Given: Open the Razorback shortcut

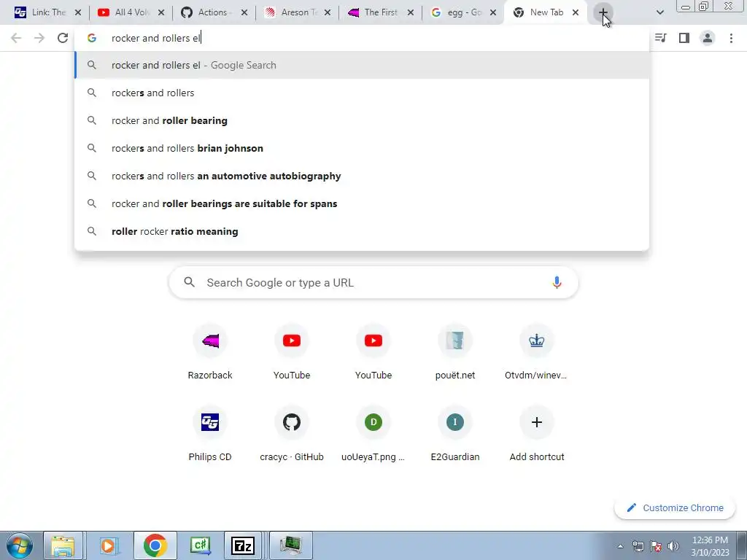Looking at the screenshot, I should [x=210, y=353].
